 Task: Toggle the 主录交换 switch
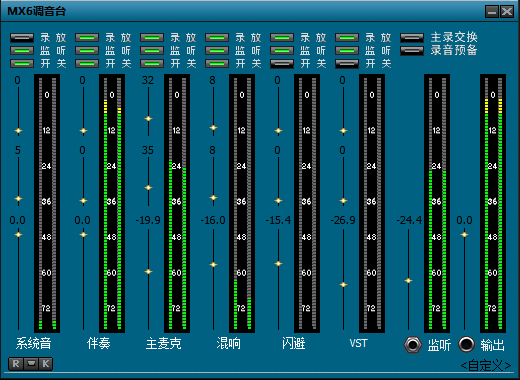tap(412, 38)
